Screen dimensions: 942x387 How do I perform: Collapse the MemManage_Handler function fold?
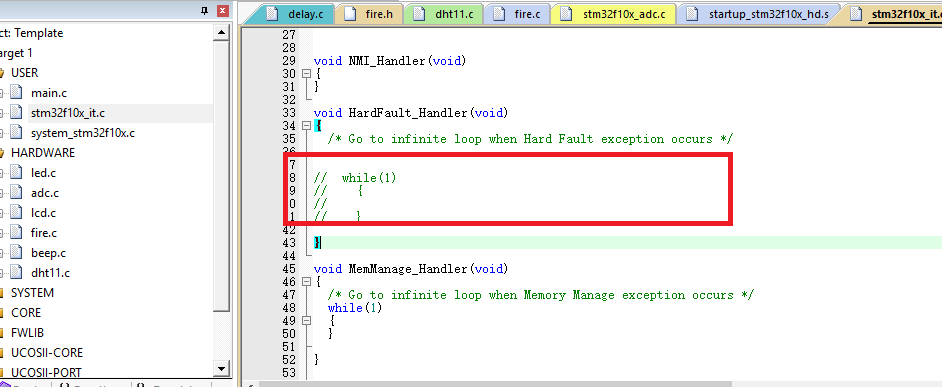pyautogui.click(x=306, y=281)
